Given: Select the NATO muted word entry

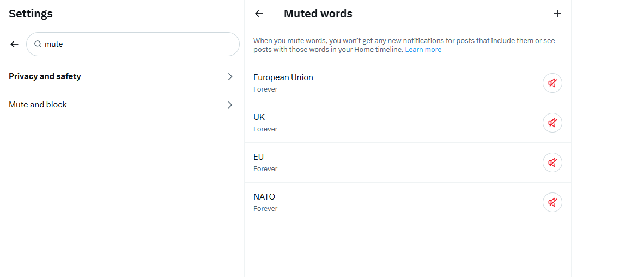Looking at the screenshot, I should [x=408, y=203].
